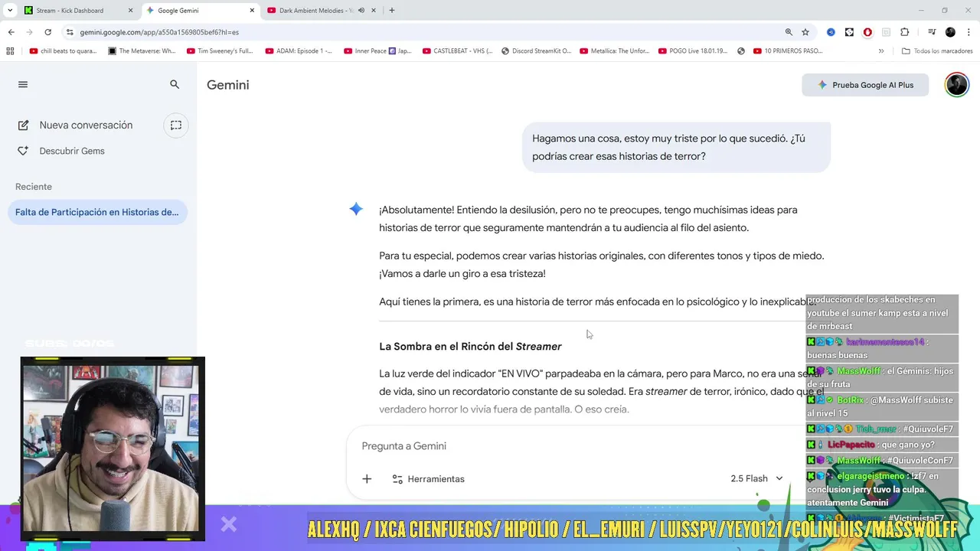Click the red stop-hand adblock extension icon
The image size is (980, 551).
tap(867, 32)
